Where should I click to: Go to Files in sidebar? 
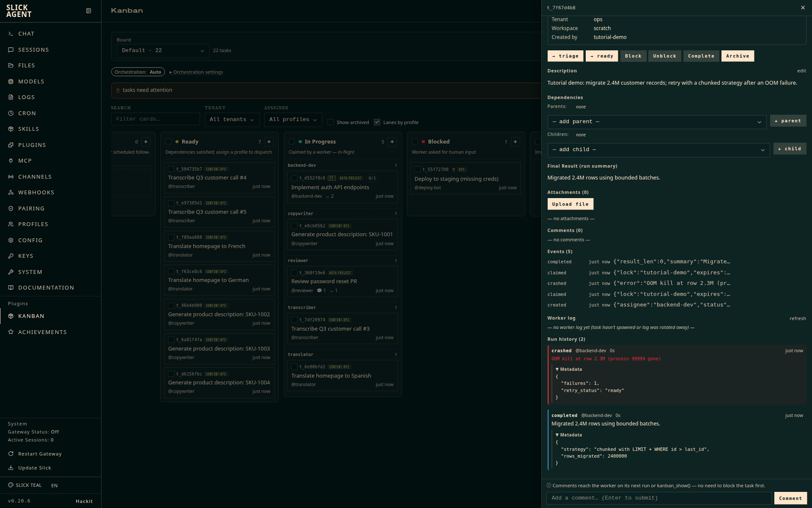[x=26, y=65]
